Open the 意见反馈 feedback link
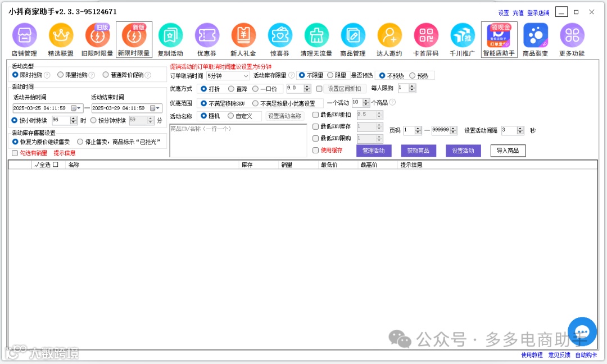607x364 pixels. 559,355
